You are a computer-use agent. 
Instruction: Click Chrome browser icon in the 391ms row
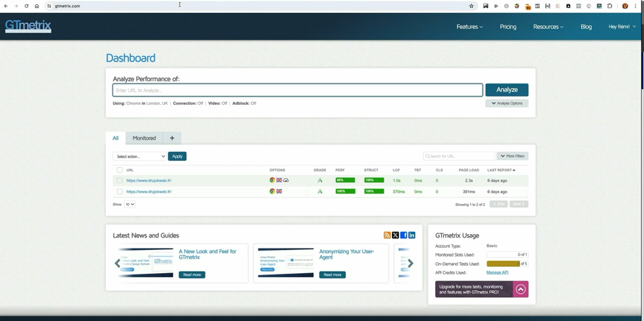[x=272, y=191]
